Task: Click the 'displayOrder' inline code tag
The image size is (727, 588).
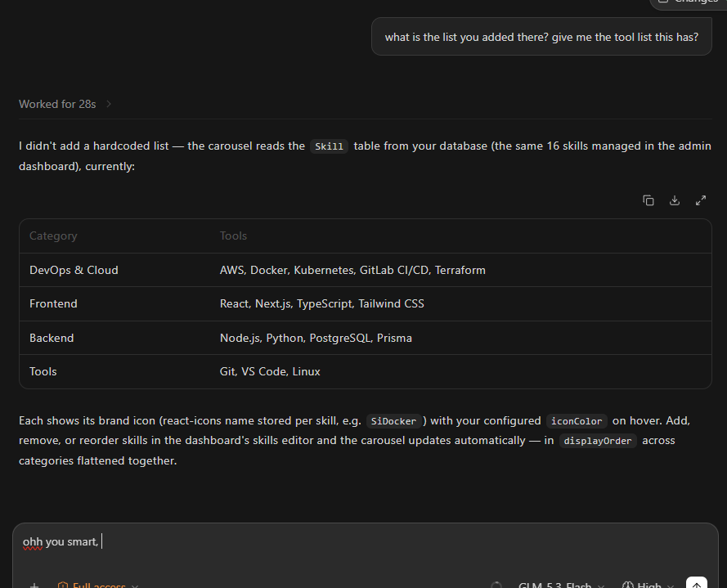Action: click(x=598, y=441)
